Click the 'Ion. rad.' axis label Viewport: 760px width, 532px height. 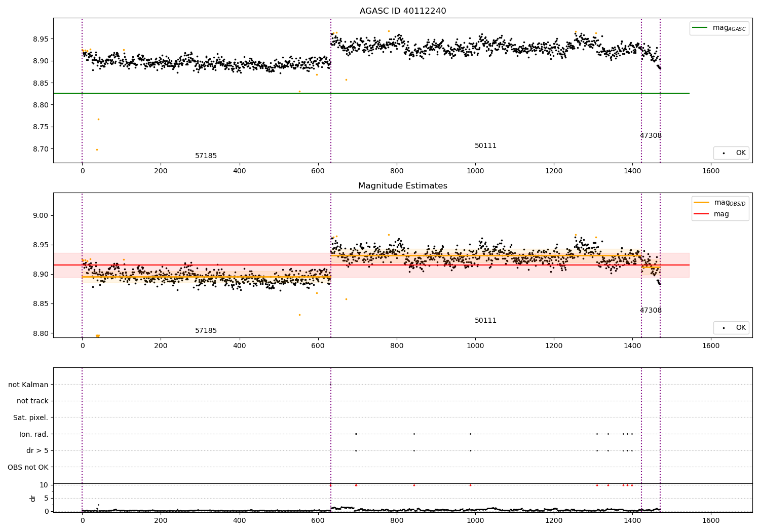(34, 434)
